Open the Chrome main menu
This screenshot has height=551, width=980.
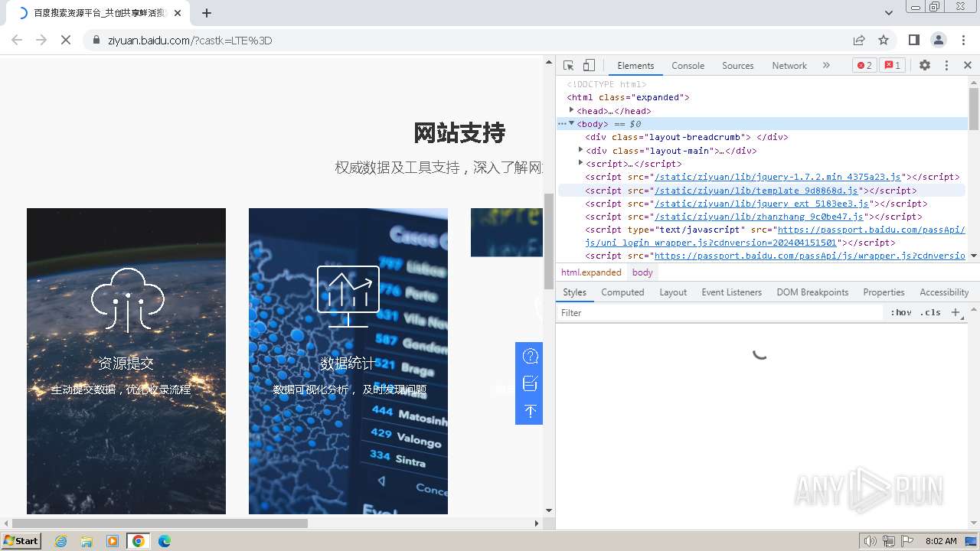962,40
